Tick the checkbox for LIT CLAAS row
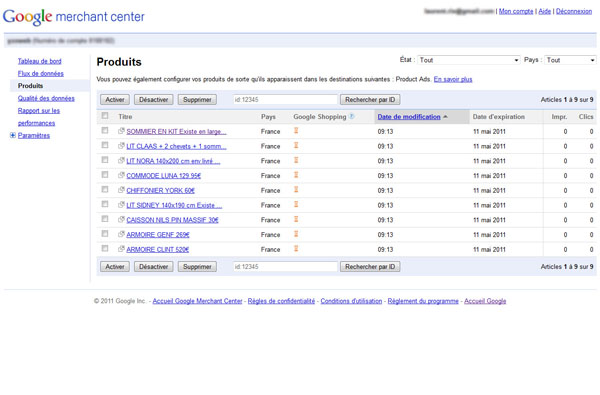The image size is (600, 395). click(105, 145)
